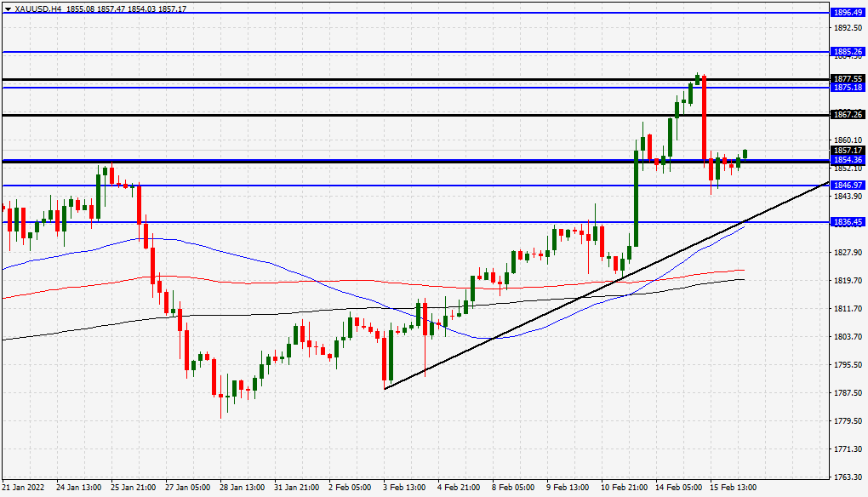Viewport: 868px width, 497px height.
Task: Click the 1787.50 price scale value
Action: 848,393
